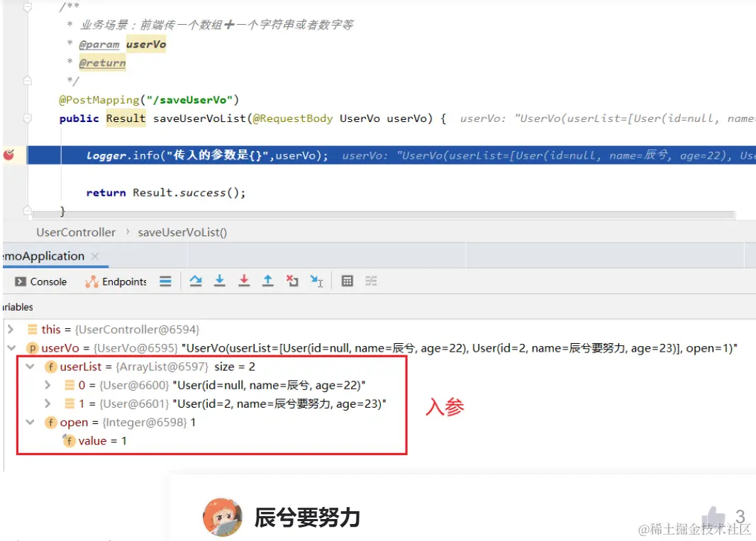This screenshot has width=756, height=541.
Task: Click the Step Into blue arrow icon
Action: pos(219,281)
